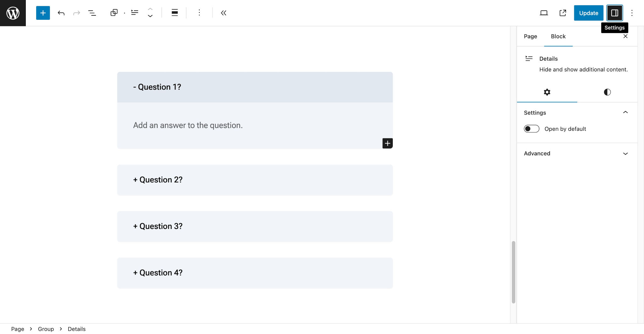Toggle the Open by default switch
The width and height of the screenshot is (644, 334).
(x=531, y=129)
